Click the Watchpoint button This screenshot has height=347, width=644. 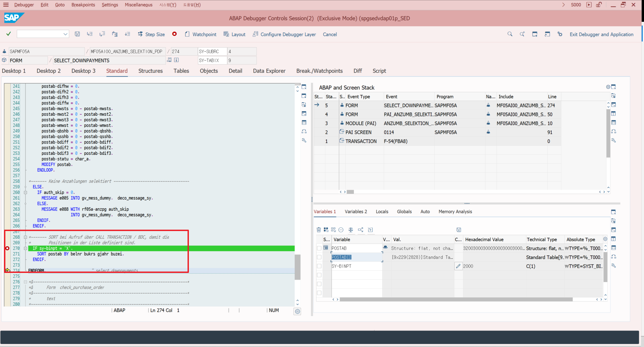tap(201, 34)
